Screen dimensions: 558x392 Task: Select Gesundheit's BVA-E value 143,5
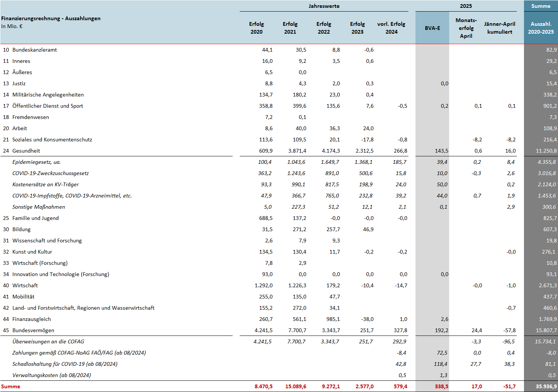[441, 151]
